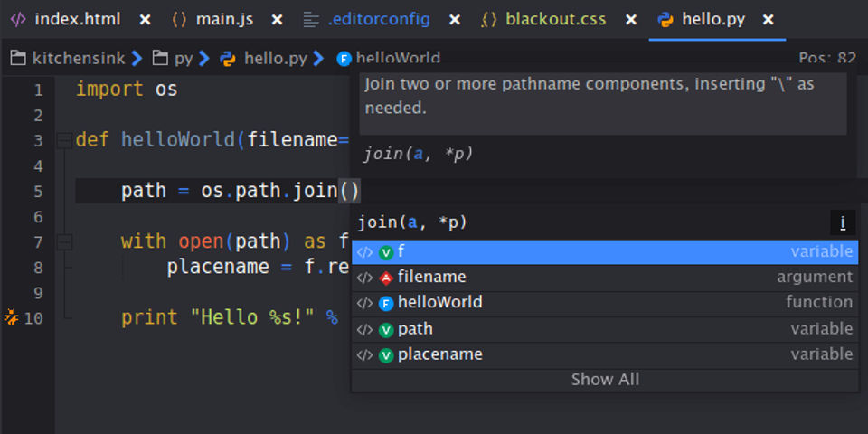This screenshot has width=868, height=434.
Task: Close the .editorconfig tab
Action: [455, 20]
